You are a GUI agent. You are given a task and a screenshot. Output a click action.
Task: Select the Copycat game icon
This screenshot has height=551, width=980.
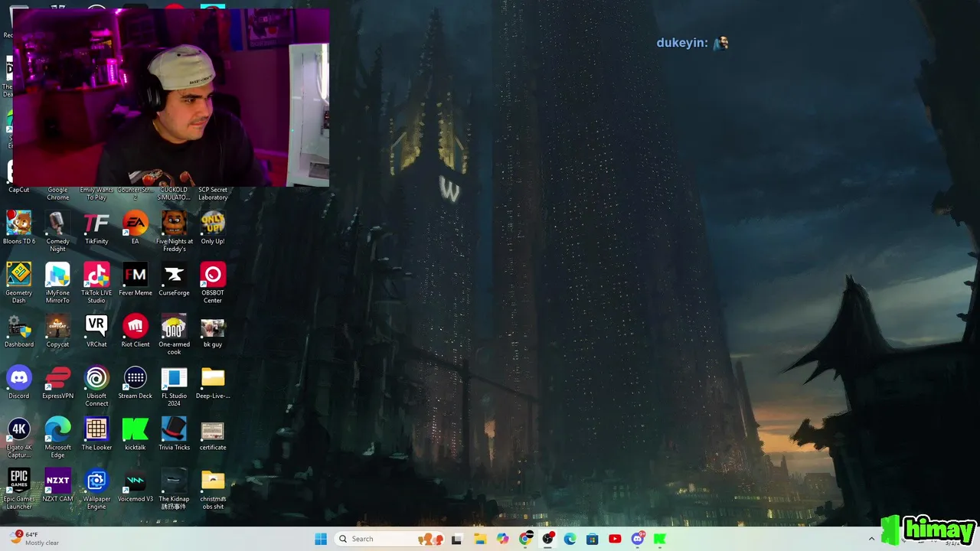coord(57,331)
